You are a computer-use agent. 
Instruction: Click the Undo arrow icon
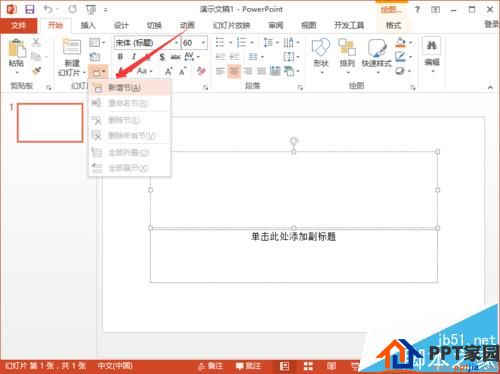(x=48, y=9)
